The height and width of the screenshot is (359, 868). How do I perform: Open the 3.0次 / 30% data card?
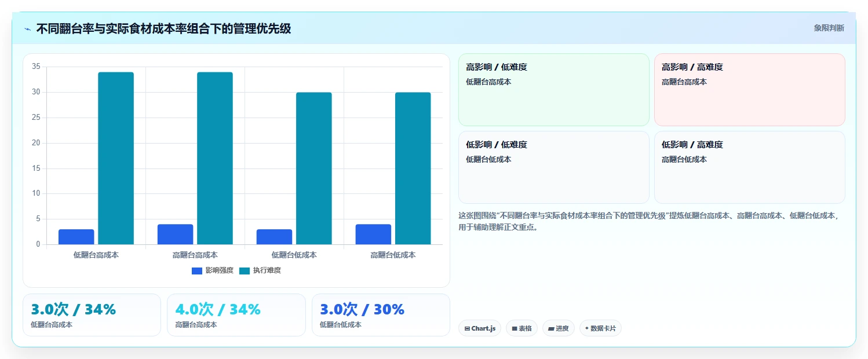point(381,315)
